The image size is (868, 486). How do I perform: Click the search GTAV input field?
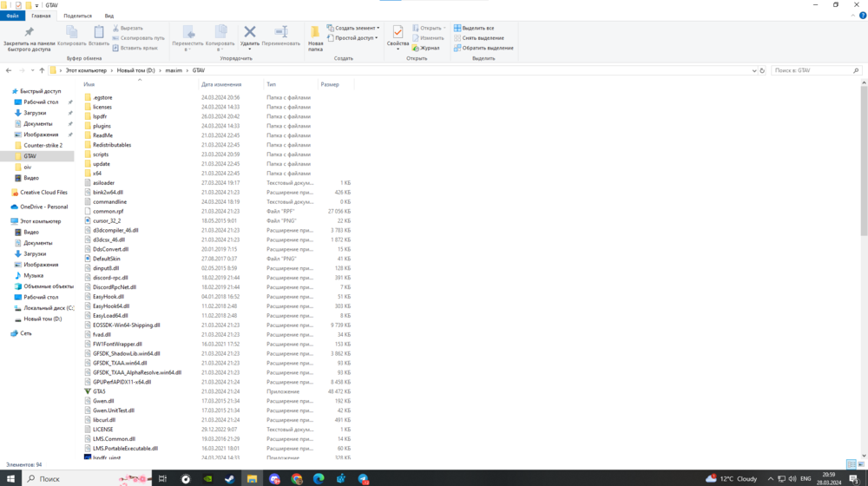click(816, 70)
